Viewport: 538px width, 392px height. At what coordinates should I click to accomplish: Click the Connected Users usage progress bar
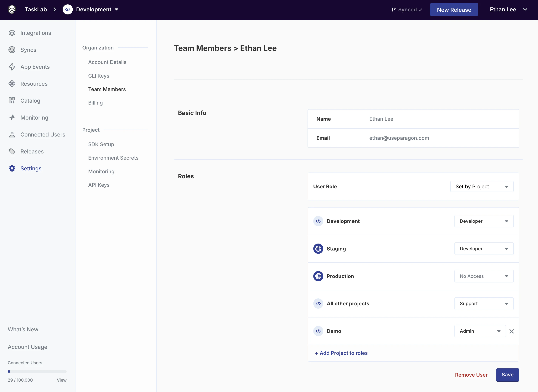[x=37, y=371]
